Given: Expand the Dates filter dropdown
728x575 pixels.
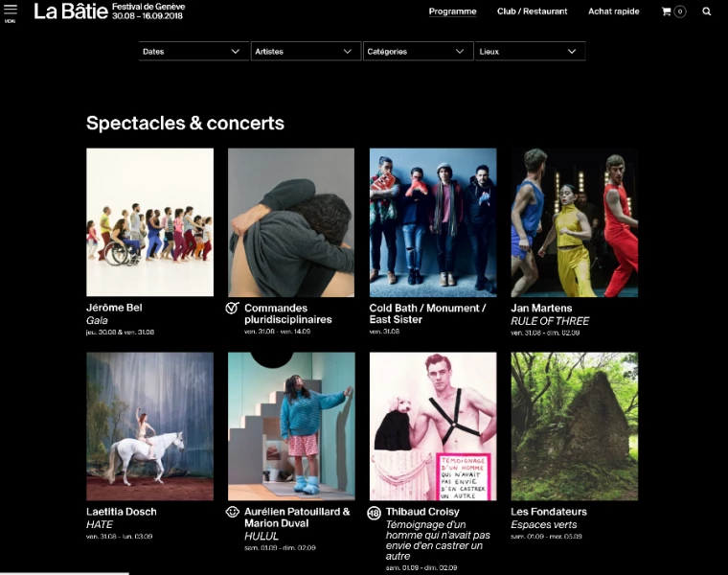Looking at the screenshot, I should (x=193, y=51).
